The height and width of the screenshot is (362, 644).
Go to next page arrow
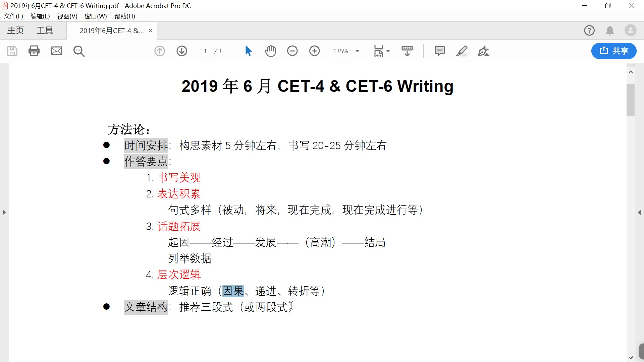[182, 51]
